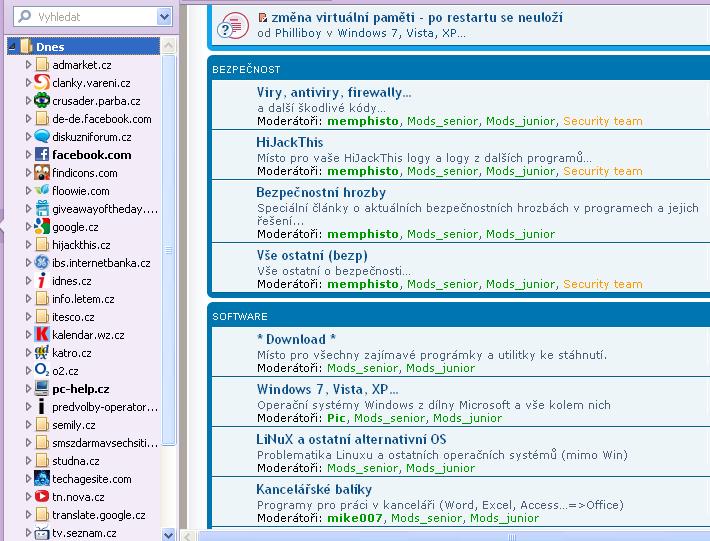Click the facebook.com favicon in history list

(42, 155)
